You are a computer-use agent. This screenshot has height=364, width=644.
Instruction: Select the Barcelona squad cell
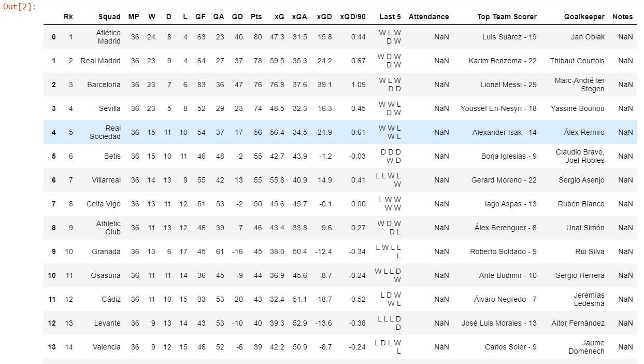pos(104,85)
